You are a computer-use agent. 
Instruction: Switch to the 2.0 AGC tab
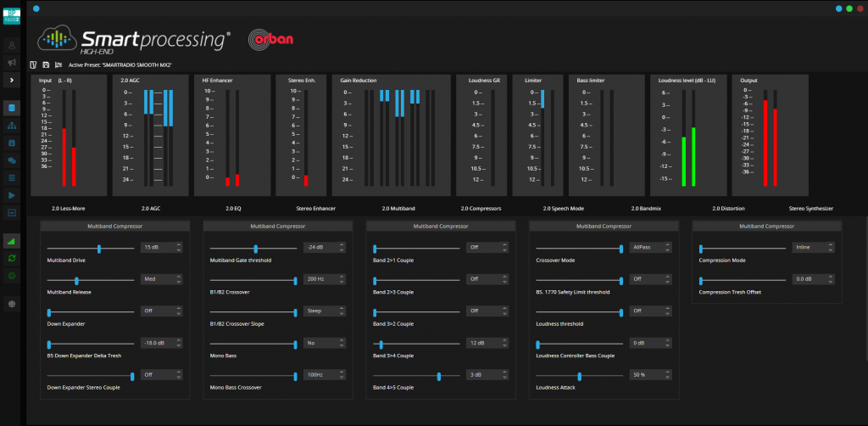tap(151, 209)
